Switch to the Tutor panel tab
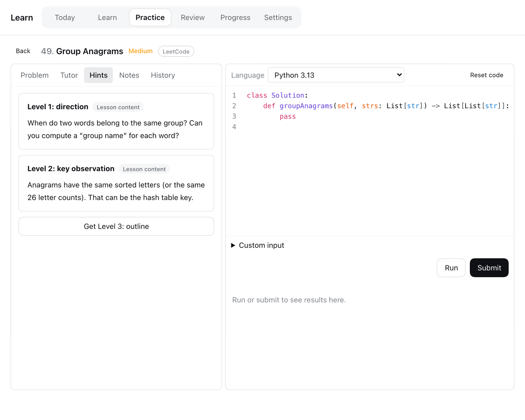The image size is (525, 420). click(x=69, y=75)
